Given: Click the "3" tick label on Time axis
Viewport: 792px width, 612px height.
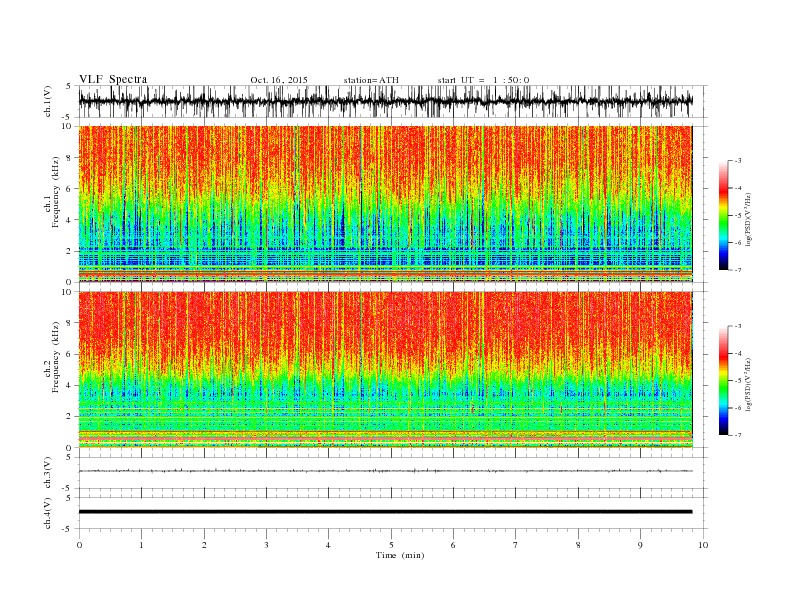Looking at the screenshot, I should [x=266, y=545].
